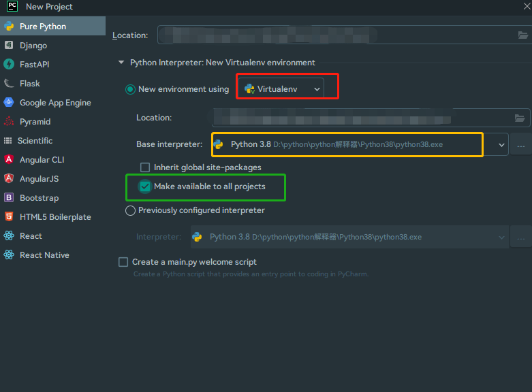Click the React atom icon
The height and width of the screenshot is (392, 532).
(9, 235)
